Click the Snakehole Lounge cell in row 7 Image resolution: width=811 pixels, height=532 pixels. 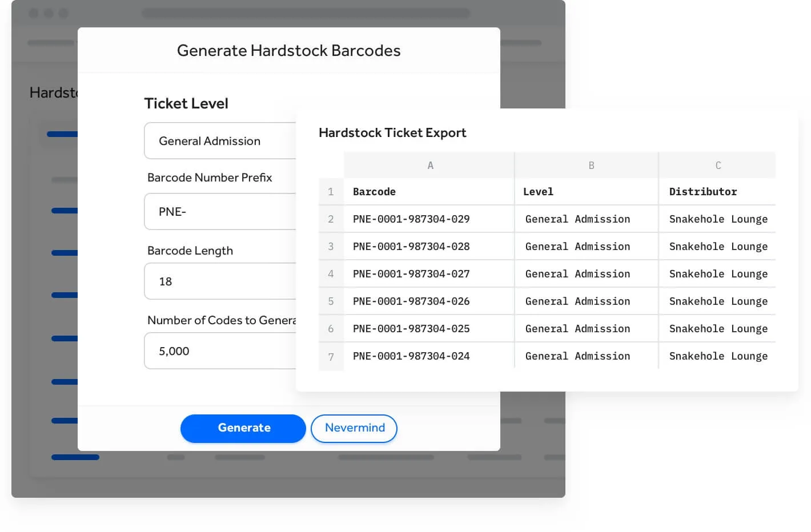[x=718, y=356]
